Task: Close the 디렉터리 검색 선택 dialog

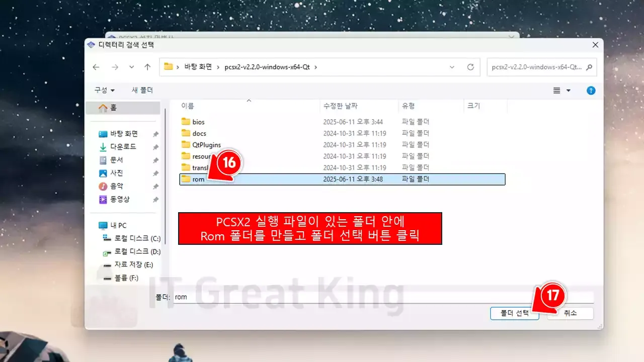Action: pos(596,45)
